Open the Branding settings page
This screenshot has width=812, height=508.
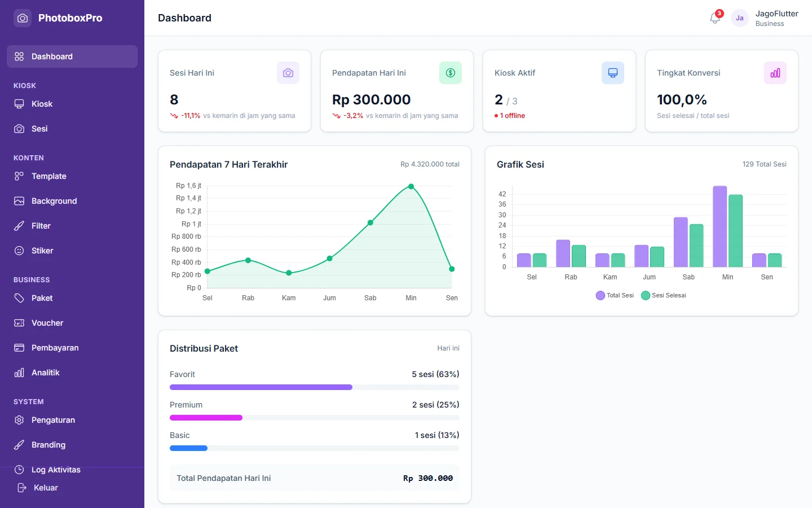pos(72,445)
